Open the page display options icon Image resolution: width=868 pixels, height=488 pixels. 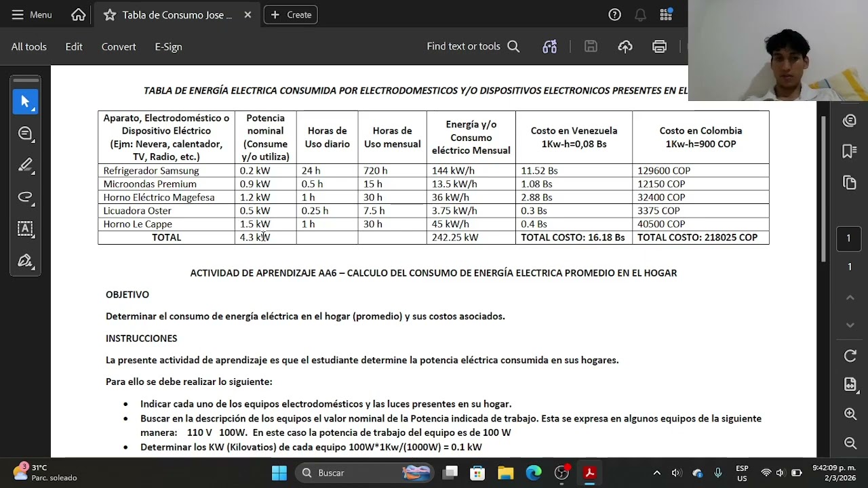point(850,385)
